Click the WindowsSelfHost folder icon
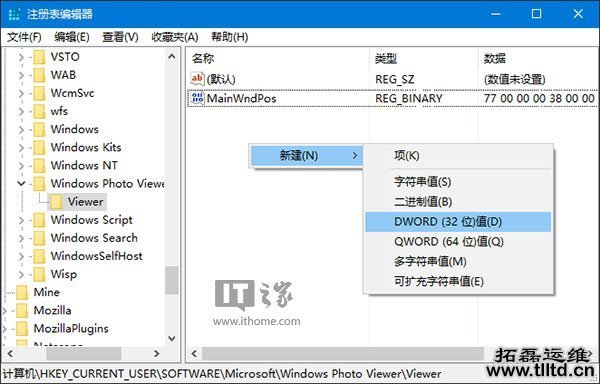The width and height of the screenshot is (600, 384). pos(39,256)
